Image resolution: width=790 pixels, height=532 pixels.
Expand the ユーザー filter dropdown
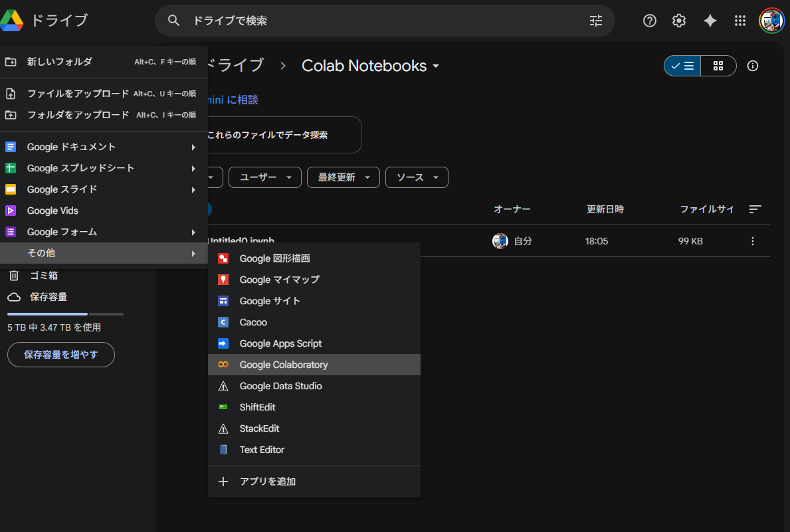pyautogui.click(x=265, y=177)
